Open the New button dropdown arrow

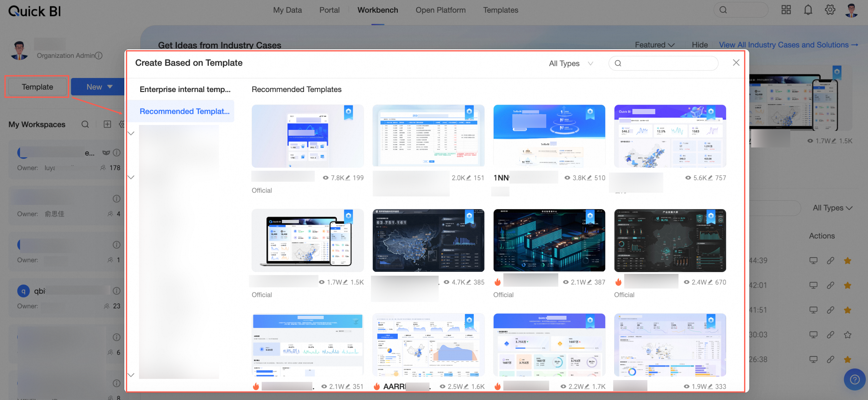(x=110, y=86)
